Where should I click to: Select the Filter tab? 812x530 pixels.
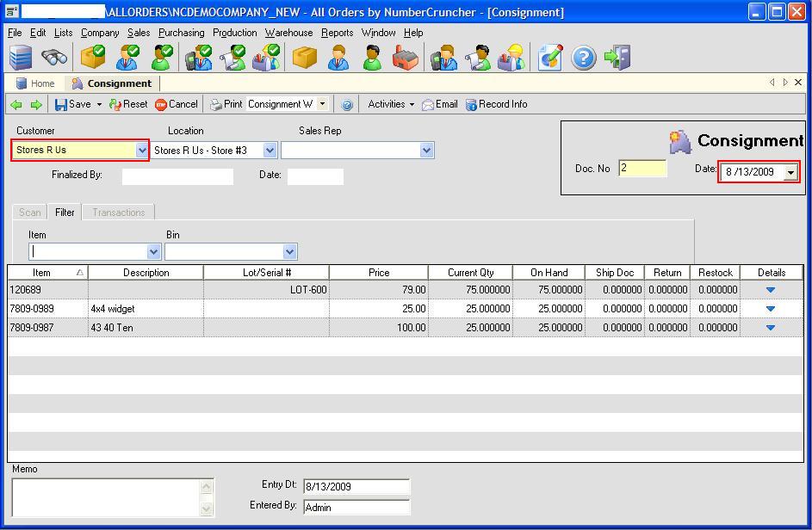65,213
